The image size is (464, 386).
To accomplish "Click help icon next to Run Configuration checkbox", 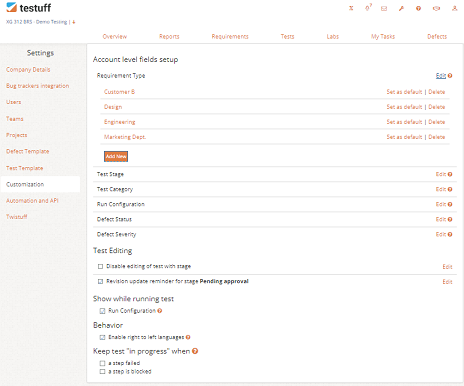I will (x=160, y=311).
